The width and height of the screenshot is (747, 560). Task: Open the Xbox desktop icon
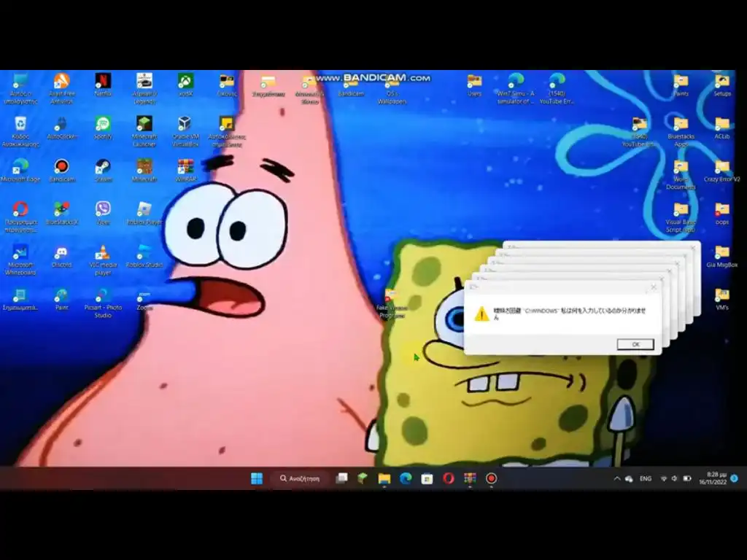185,85
